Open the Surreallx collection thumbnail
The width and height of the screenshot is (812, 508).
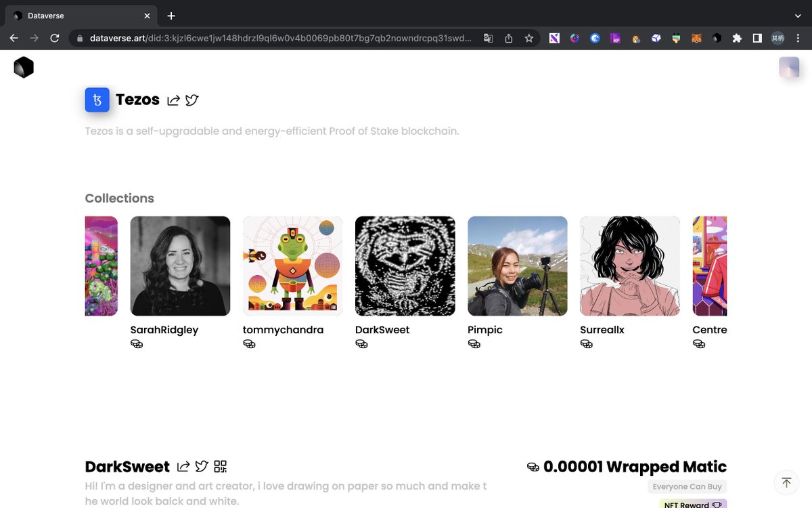(x=629, y=266)
